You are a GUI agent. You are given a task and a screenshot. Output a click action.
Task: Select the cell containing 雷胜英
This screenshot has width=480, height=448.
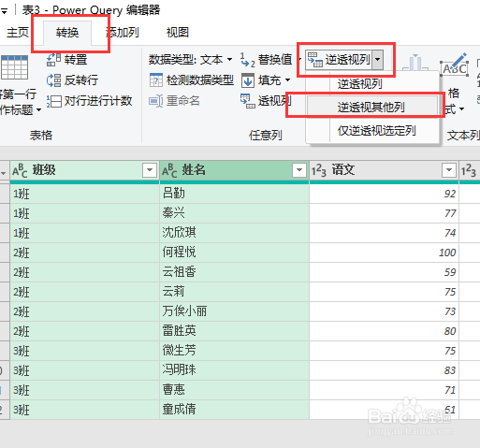234,331
